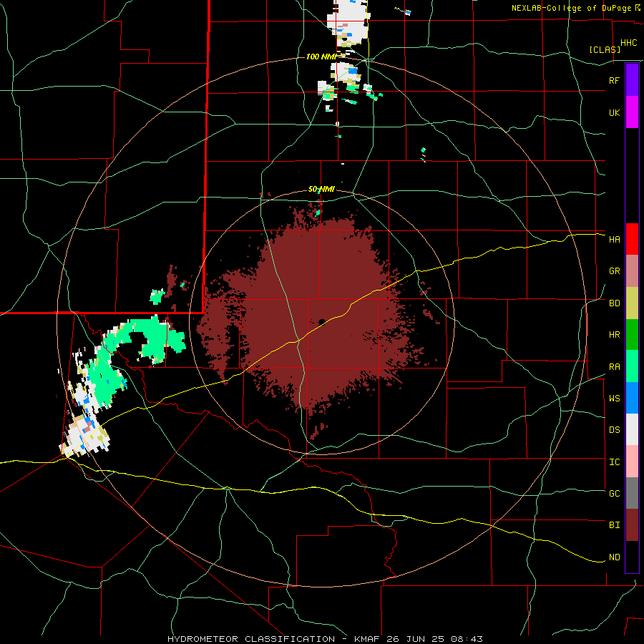The width and height of the screenshot is (644, 644).
Task: Click the BI legend label
Action: (614, 525)
